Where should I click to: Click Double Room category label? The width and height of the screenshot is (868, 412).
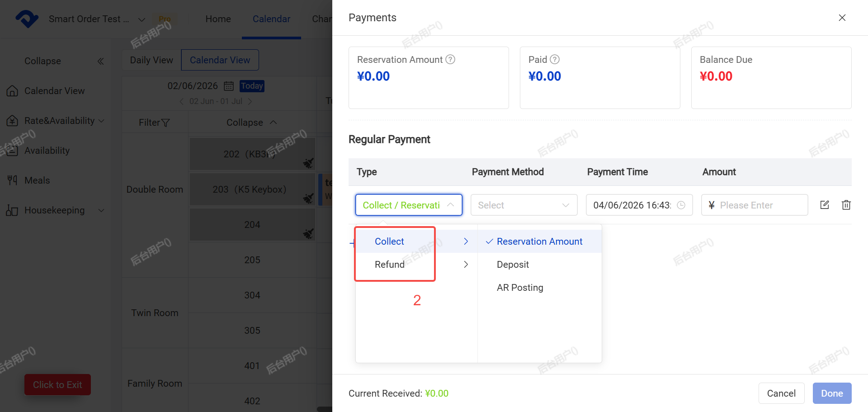155,189
